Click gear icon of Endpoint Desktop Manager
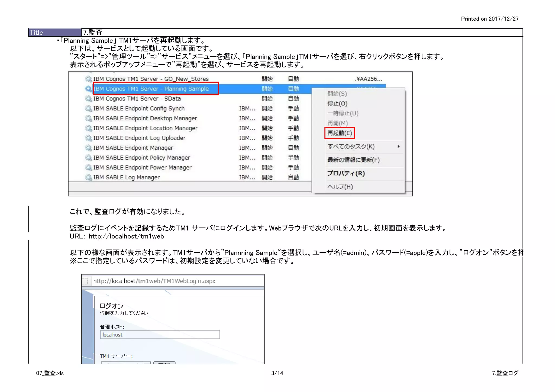The width and height of the screenshot is (555, 392). 88,118
